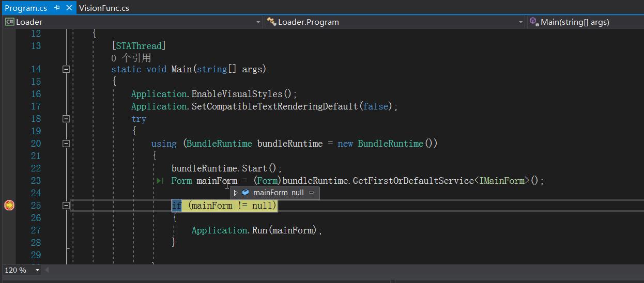This screenshot has height=283, width=644.
Task: Select the Program.cs tab
Action: point(26,8)
